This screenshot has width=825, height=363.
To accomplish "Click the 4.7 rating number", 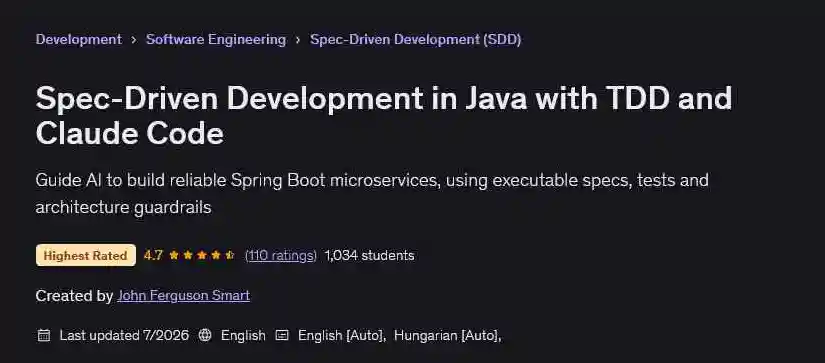I will (x=153, y=256).
